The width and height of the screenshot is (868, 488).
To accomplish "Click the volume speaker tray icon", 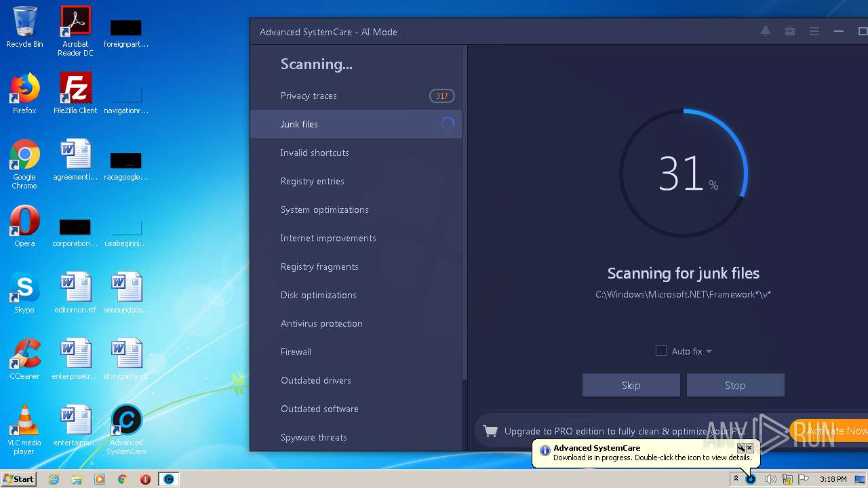I will 770,479.
